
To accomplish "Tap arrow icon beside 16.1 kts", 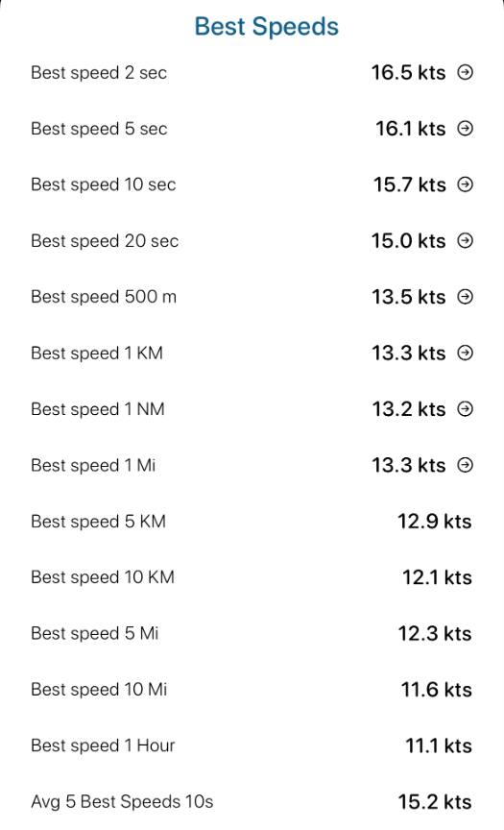I will point(465,128).
